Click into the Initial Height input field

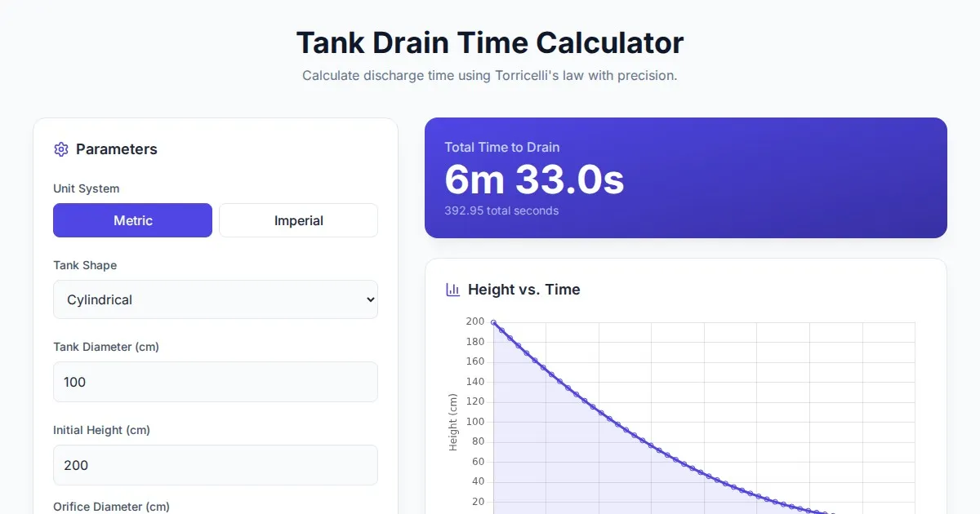(x=215, y=465)
